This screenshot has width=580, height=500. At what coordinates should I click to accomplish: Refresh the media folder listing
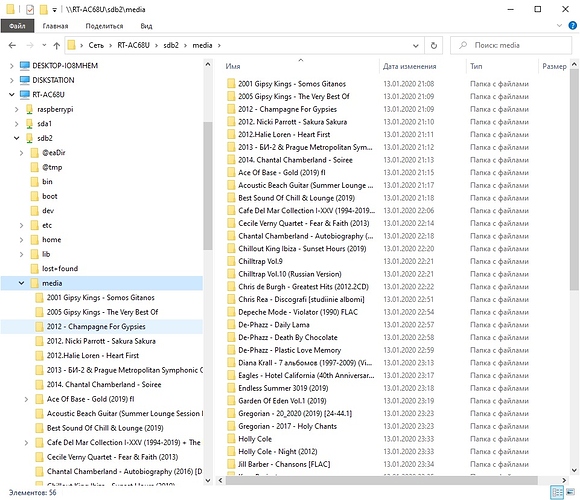pyautogui.click(x=434, y=45)
